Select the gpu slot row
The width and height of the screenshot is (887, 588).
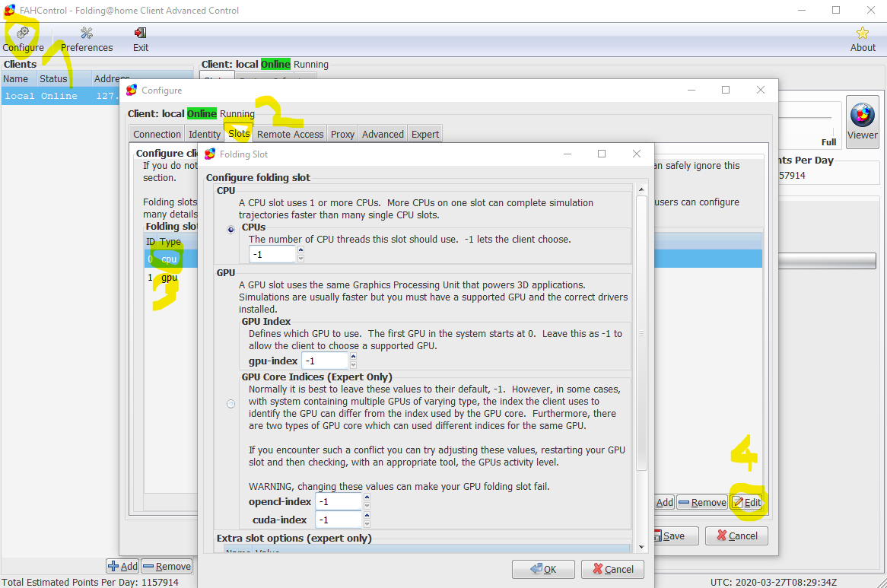(170, 278)
